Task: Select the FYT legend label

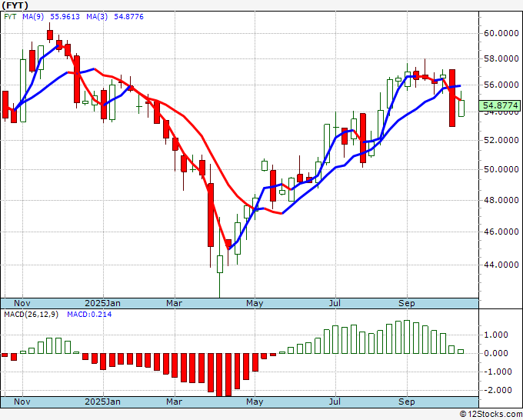Action: point(10,16)
